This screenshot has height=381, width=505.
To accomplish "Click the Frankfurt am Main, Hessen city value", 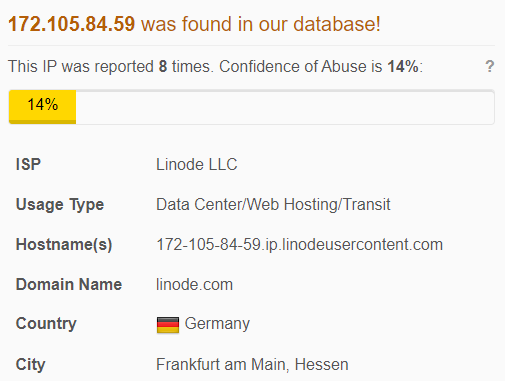I will [x=252, y=364].
